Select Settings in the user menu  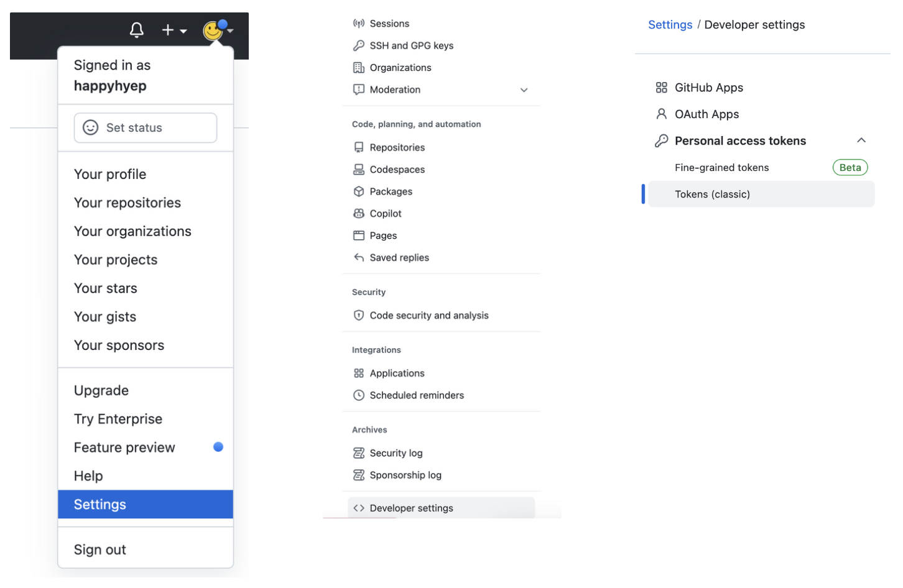(146, 504)
